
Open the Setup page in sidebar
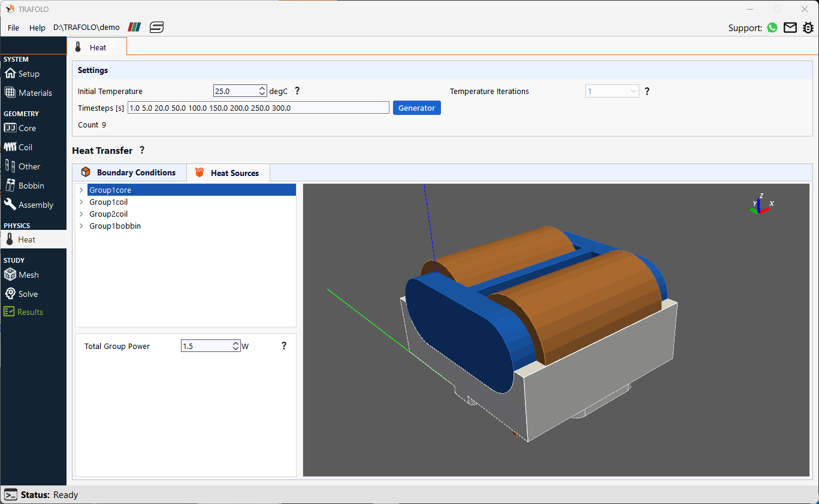pos(26,73)
